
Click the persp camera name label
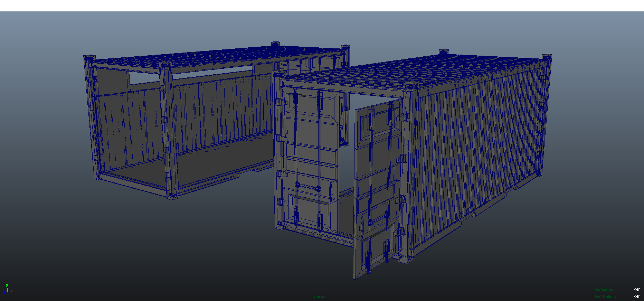point(320,297)
